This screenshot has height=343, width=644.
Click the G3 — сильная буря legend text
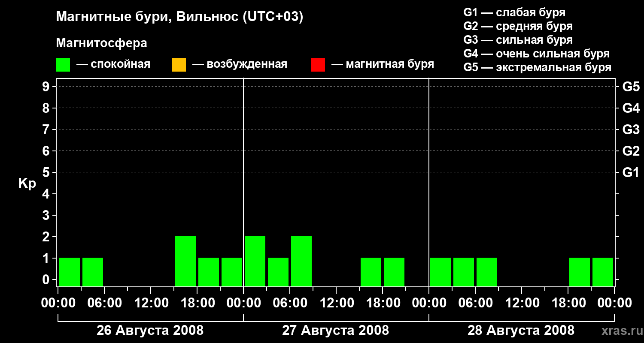tap(518, 40)
